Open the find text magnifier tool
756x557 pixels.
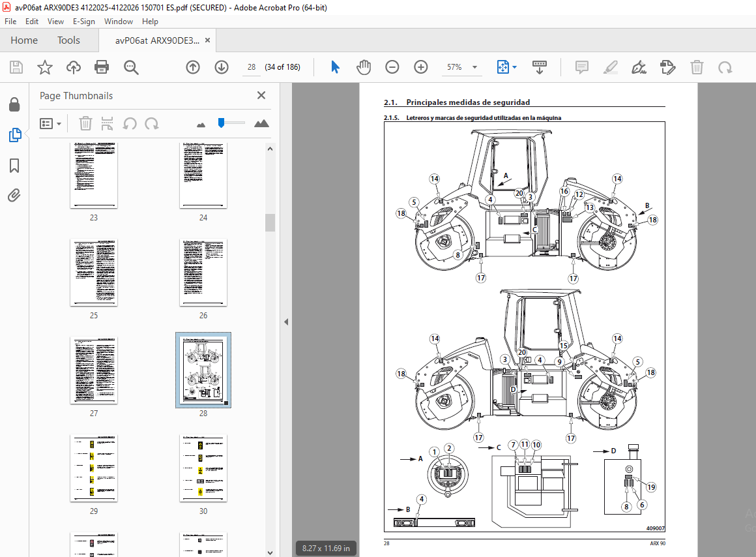(x=130, y=67)
